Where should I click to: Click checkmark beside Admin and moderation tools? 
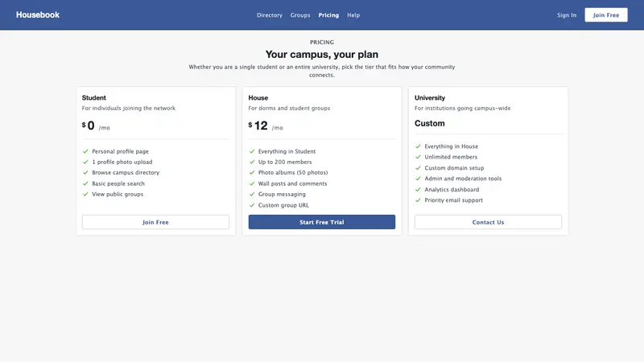[418, 179]
